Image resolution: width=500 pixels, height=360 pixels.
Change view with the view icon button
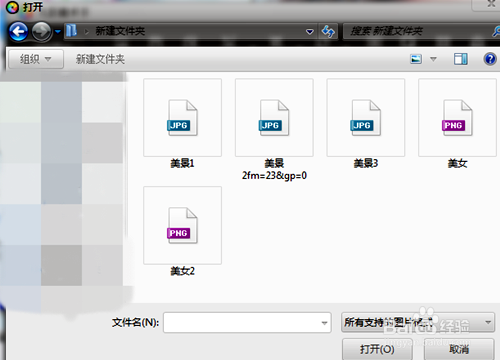[416, 59]
